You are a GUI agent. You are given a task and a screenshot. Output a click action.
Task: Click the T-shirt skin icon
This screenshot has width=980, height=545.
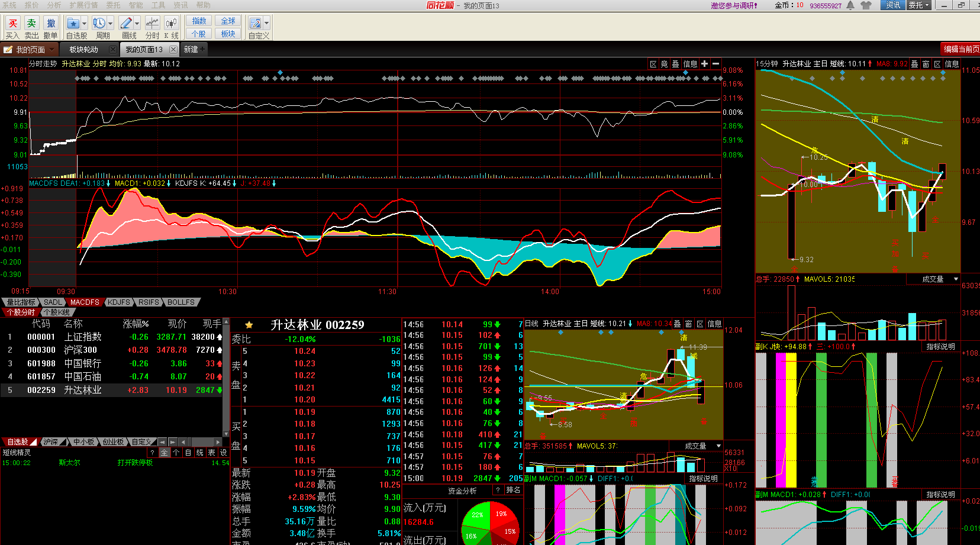[866, 5]
